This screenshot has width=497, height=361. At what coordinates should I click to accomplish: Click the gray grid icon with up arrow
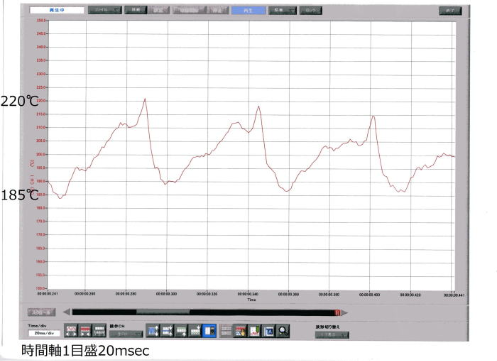[x=195, y=331]
